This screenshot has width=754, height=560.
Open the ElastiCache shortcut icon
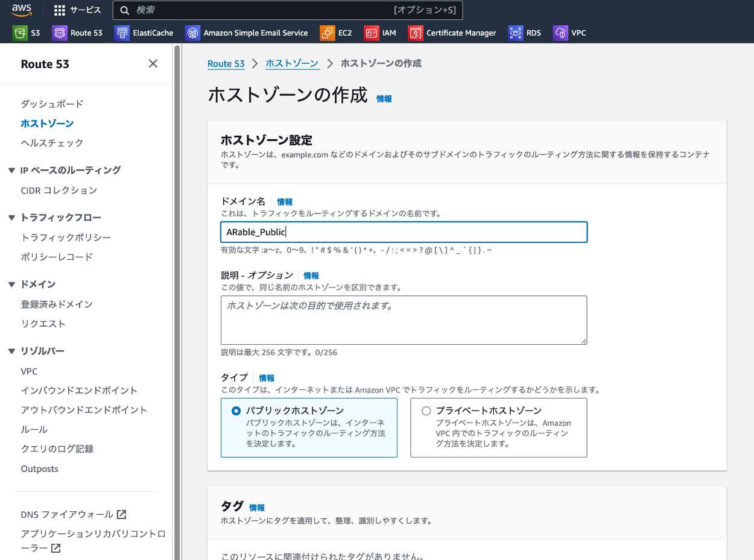(122, 33)
